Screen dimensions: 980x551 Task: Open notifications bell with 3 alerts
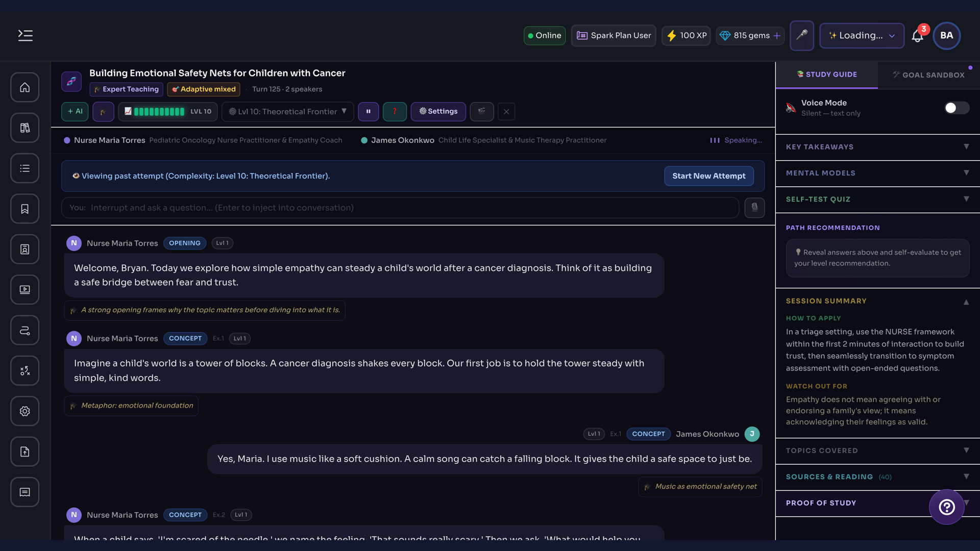pos(918,36)
